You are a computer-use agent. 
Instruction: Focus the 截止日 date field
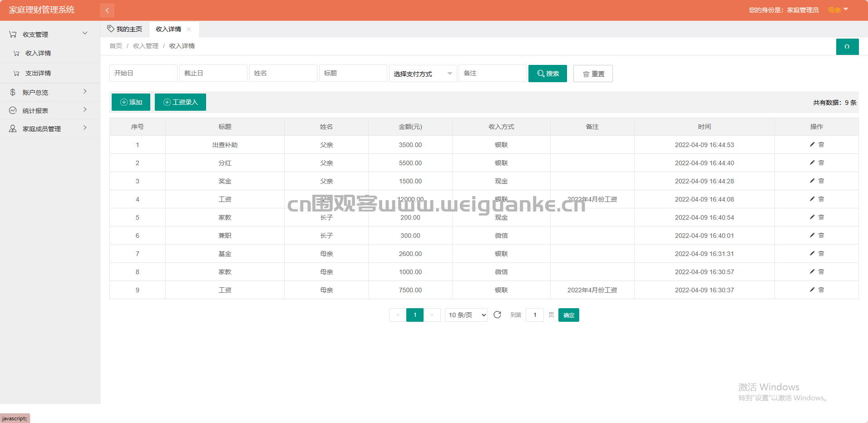click(213, 73)
